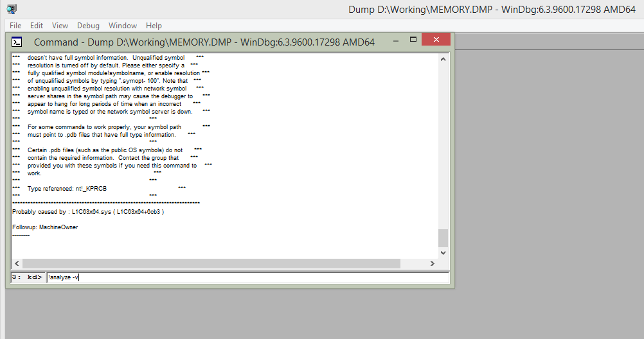The image size is (644, 339).
Task: Click the horizontal scrollbar left arrow
Action: click(x=17, y=263)
